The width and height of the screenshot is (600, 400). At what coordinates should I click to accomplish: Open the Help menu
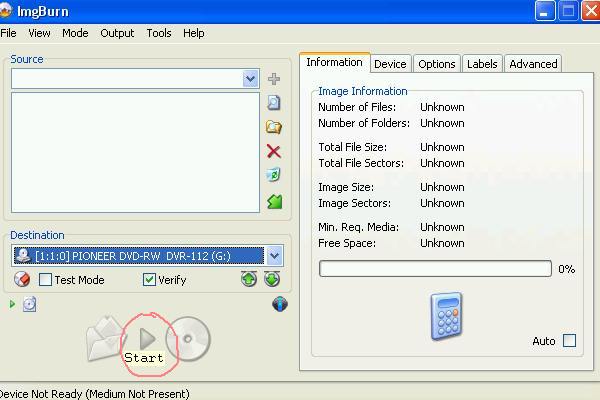[x=194, y=33]
